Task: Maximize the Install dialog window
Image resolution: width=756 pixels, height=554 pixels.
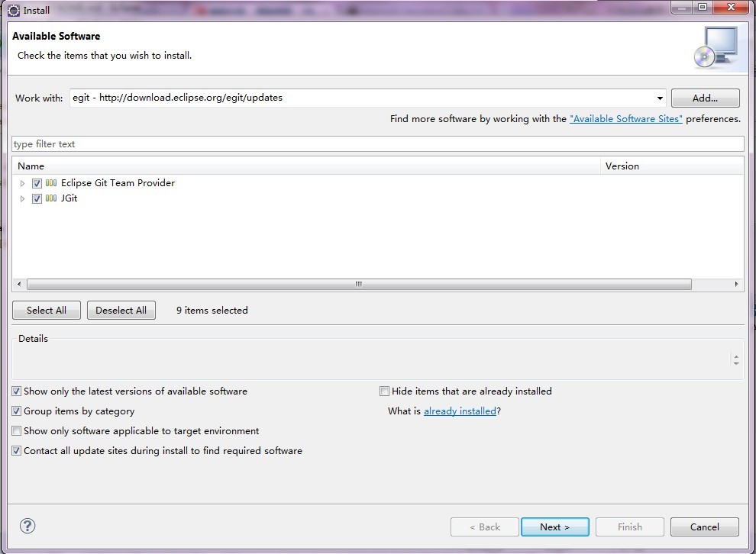Action: pyautogui.click(x=703, y=7)
